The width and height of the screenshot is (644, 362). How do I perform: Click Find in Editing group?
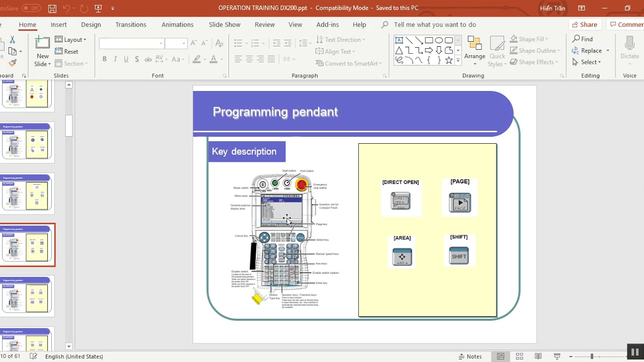[583, 39]
